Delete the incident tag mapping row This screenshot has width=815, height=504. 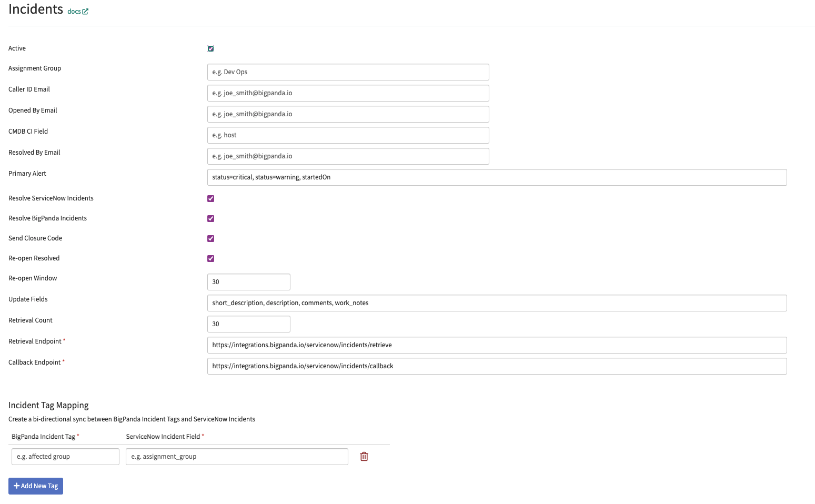364,457
